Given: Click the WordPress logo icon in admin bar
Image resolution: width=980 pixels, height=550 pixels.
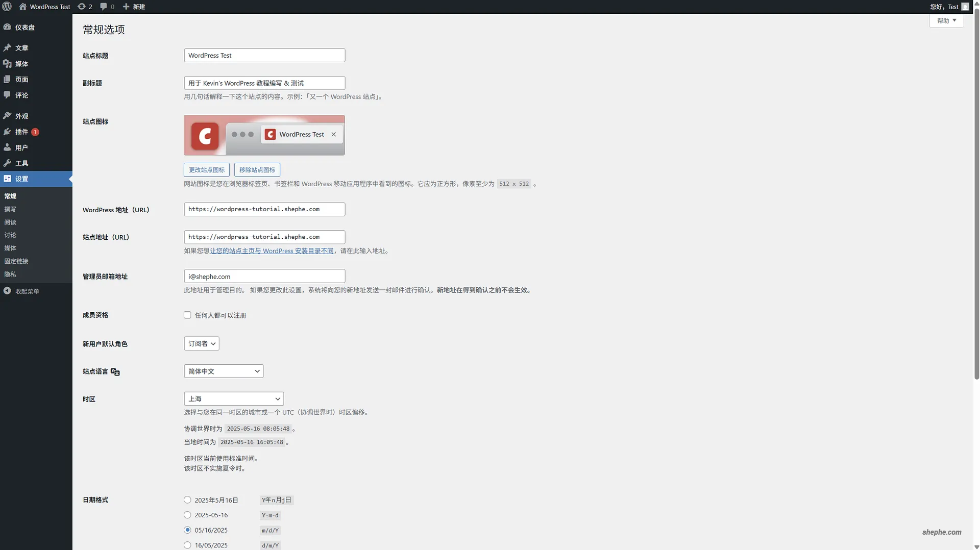Looking at the screenshot, I should click(7, 7).
